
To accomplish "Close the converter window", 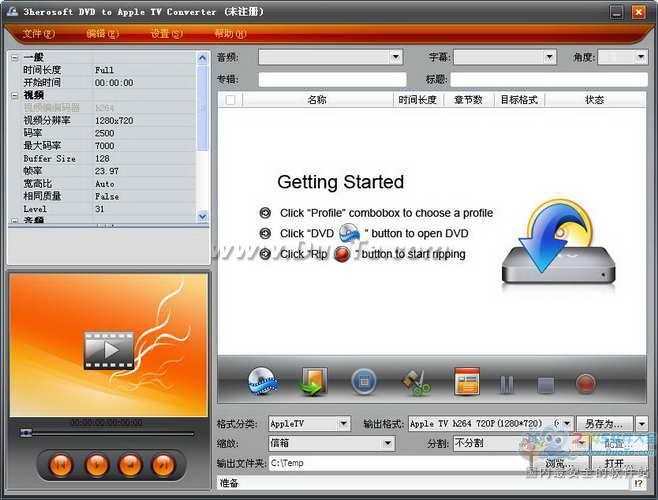I will point(639,12).
